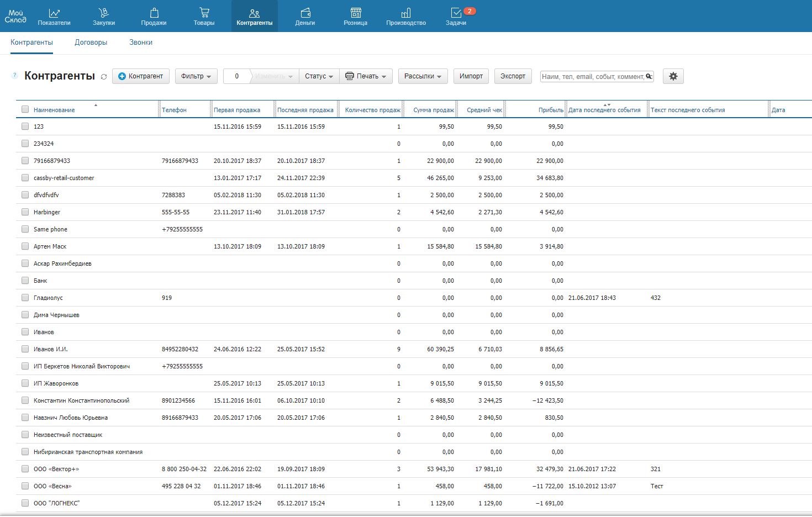The image size is (812, 517).
Task: Expand the Фильтр dropdown
Action: 196,76
